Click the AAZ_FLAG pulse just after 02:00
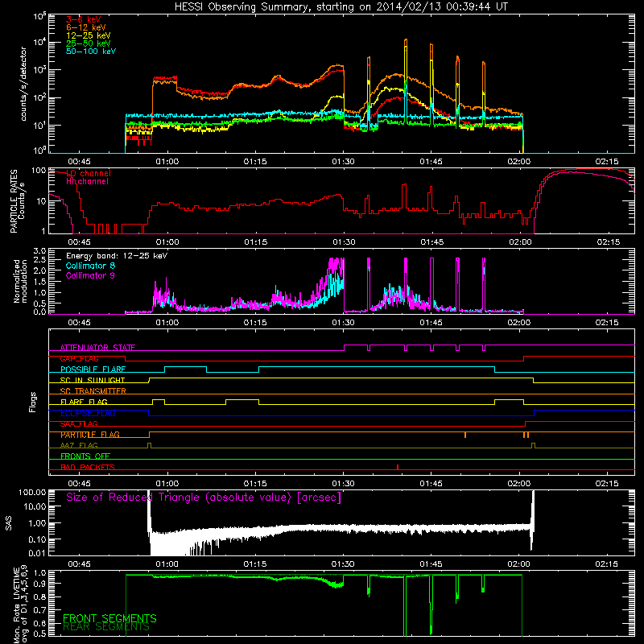Image resolution: width=644 pixels, height=644 pixels. [x=533, y=445]
